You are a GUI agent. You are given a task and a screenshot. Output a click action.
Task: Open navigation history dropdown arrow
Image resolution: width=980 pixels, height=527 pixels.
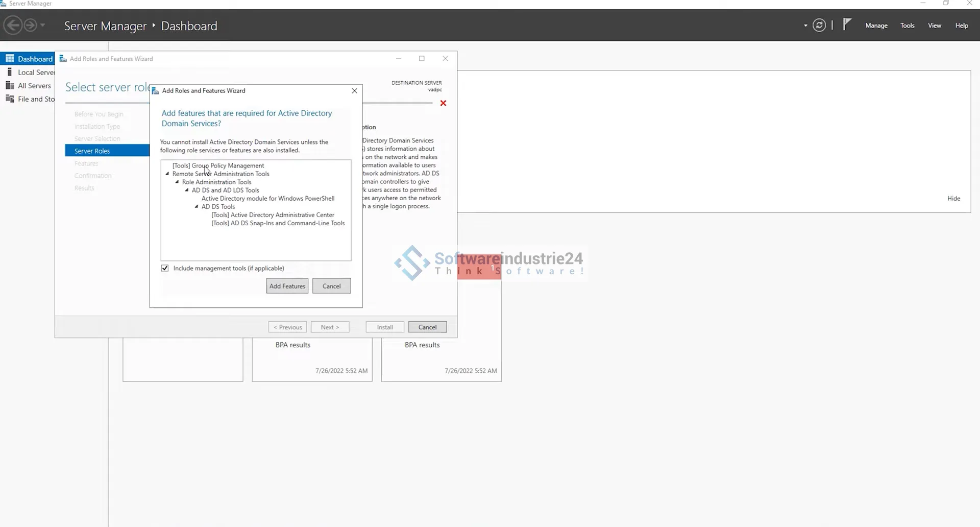click(x=43, y=25)
